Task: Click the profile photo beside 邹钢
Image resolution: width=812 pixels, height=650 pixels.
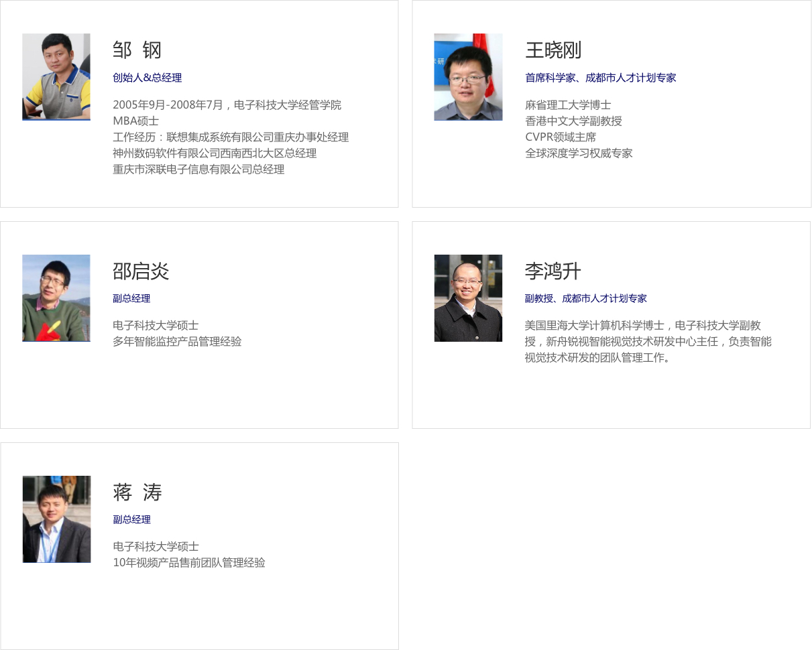Action: pos(56,77)
